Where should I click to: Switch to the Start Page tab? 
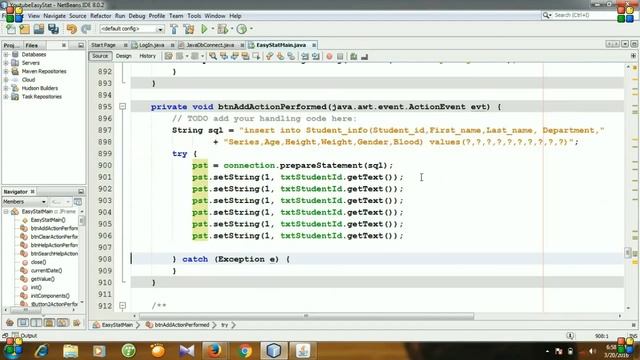coord(103,45)
